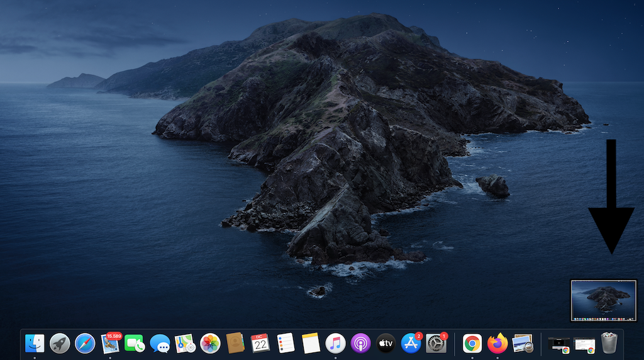
Task: Launch Photos colorful flower icon
Action: (x=210, y=343)
